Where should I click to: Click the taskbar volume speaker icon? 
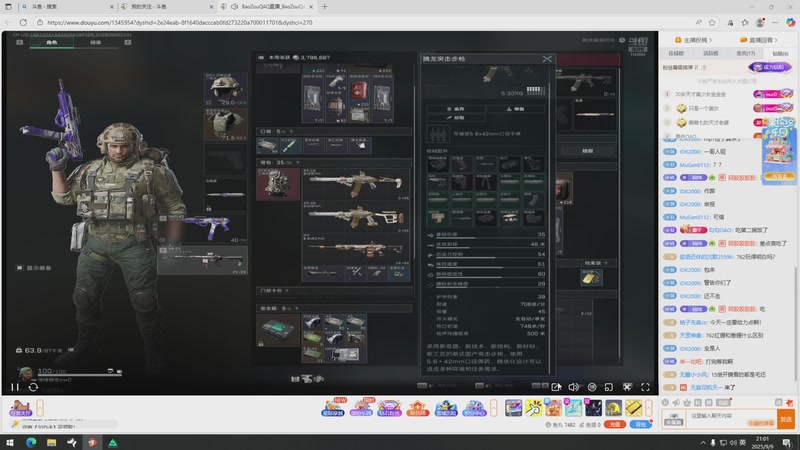click(x=733, y=442)
